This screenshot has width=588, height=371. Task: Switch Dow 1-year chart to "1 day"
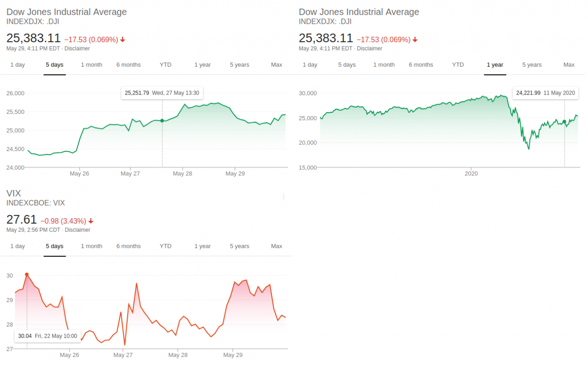pos(310,65)
